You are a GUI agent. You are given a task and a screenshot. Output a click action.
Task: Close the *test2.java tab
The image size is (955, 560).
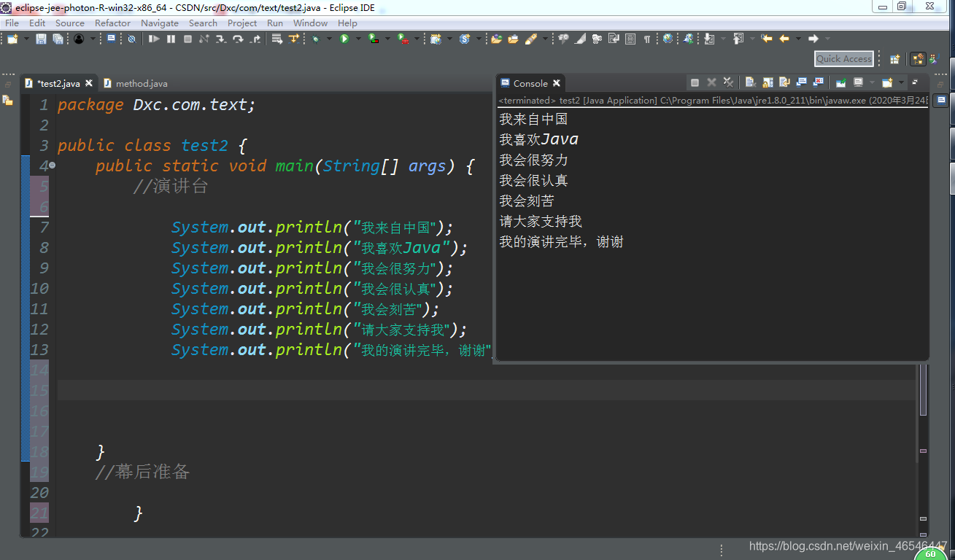pos(89,83)
